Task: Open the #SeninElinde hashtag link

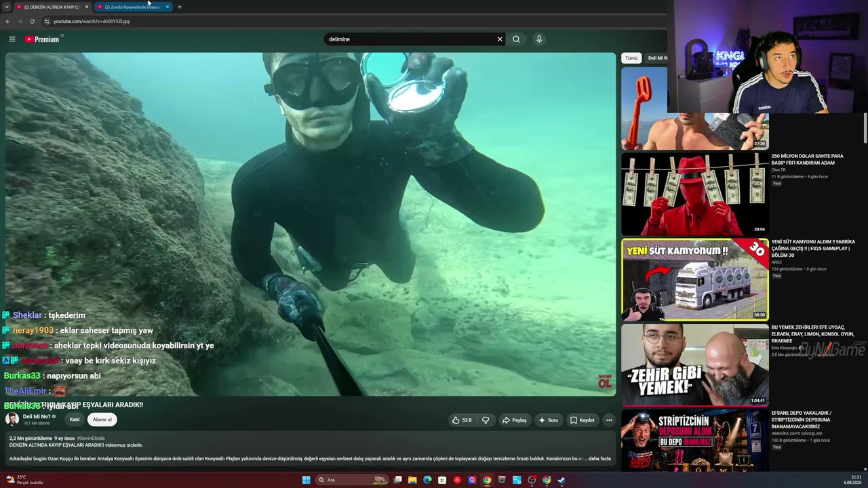Action: [x=91, y=439]
